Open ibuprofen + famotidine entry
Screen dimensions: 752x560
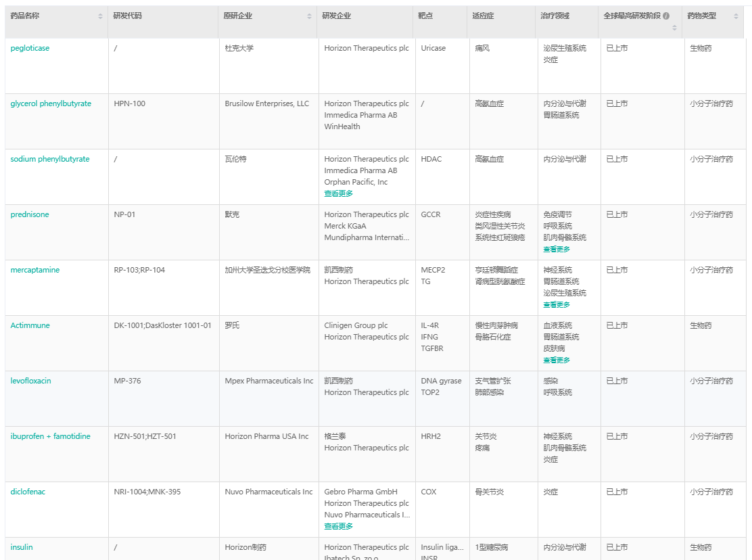pyautogui.click(x=50, y=436)
